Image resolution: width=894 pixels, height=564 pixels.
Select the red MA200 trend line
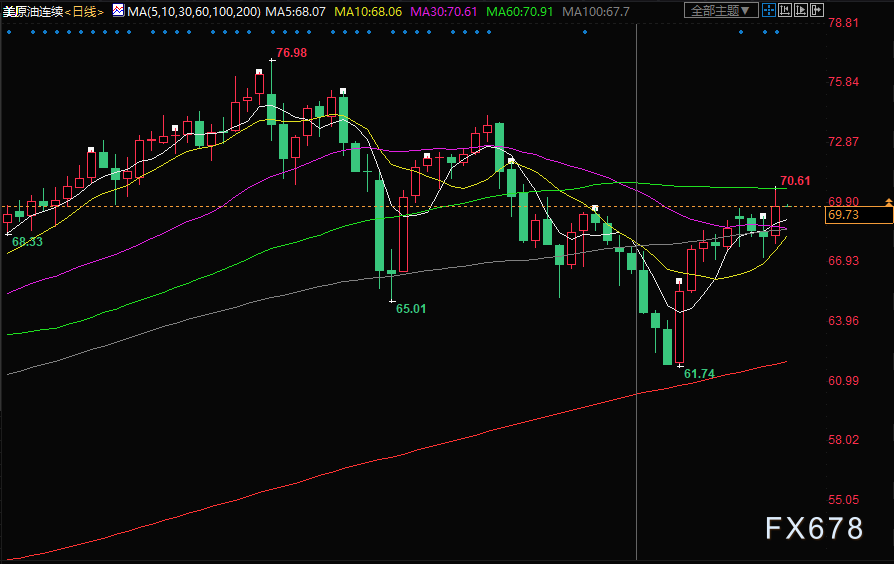[399, 456]
